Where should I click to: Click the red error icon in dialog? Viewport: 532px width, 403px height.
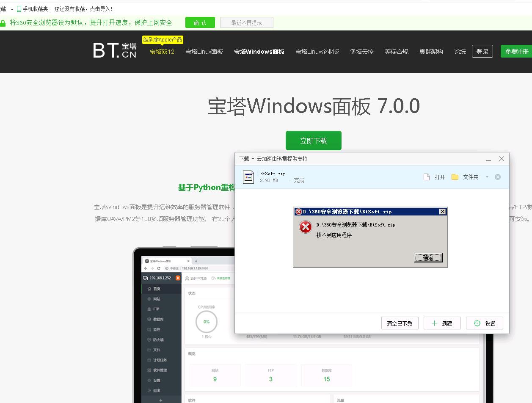point(305,227)
